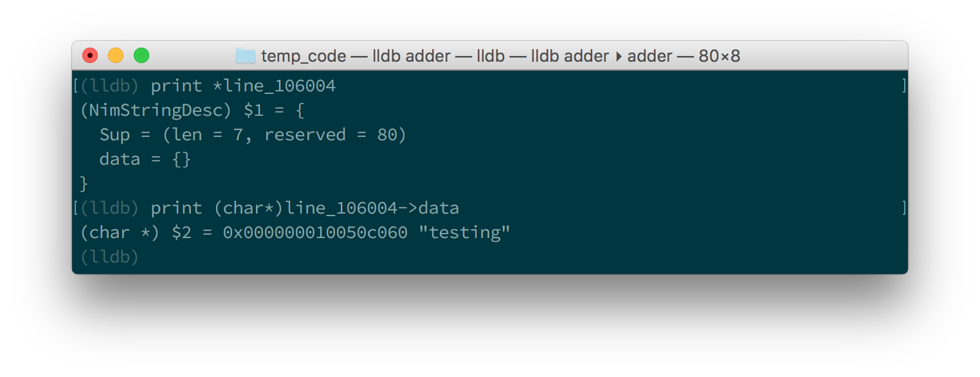Click the 'data = {}' output line
Image resolution: width=980 pixels, height=377 pixels.
tap(145, 160)
